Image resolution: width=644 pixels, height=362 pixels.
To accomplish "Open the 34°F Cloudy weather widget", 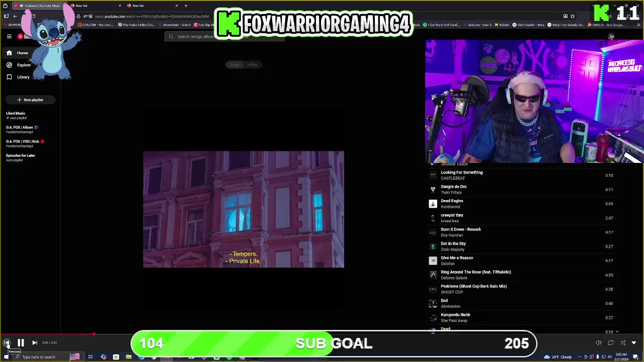I will [557, 357].
